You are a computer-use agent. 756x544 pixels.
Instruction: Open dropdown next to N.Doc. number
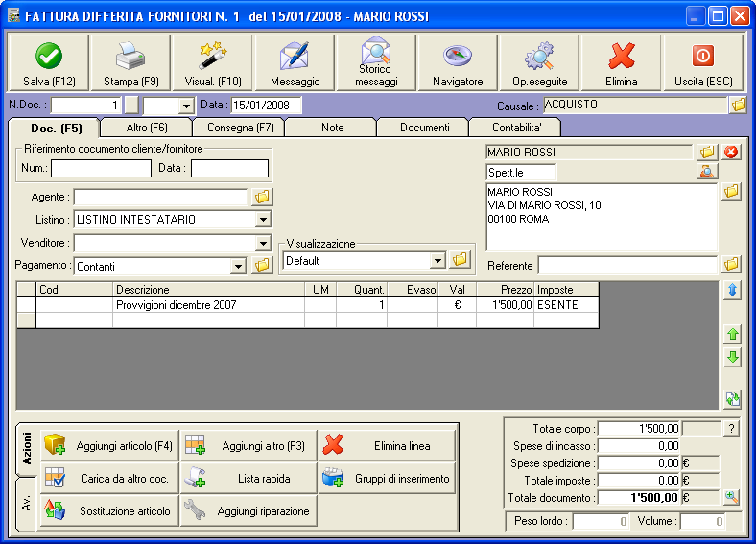click(x=186, y=106)
